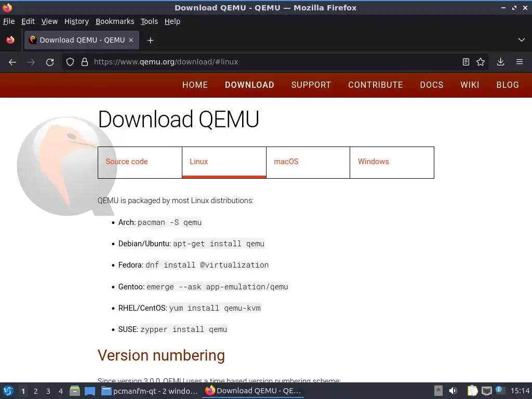Open the Bookmarks menu
This screenshot has height=399, width=532.
click(x=115, y=21)
